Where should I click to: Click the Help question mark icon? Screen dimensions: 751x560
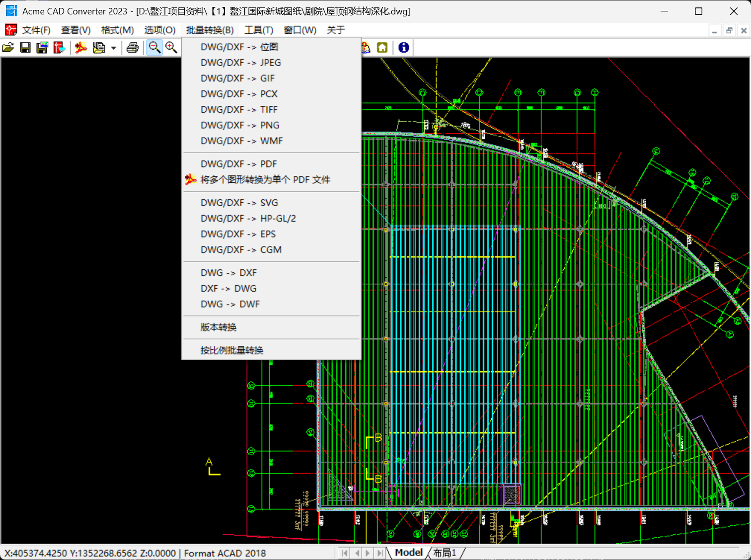pos(366,48)
